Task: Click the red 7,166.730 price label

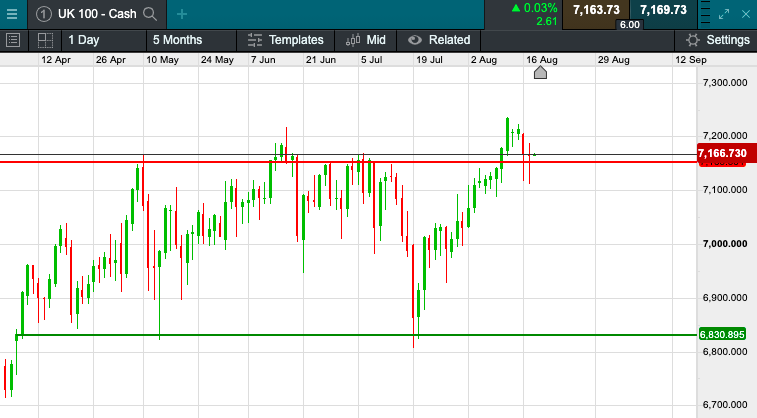Action: pyautogui.click(x=723, y=153)
